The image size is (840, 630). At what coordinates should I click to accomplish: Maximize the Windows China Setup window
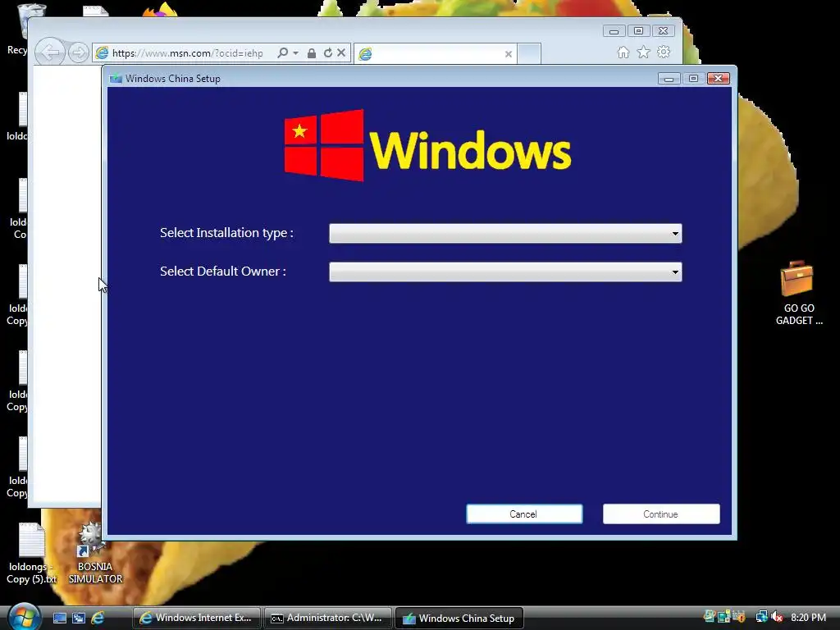click(693, 79)
